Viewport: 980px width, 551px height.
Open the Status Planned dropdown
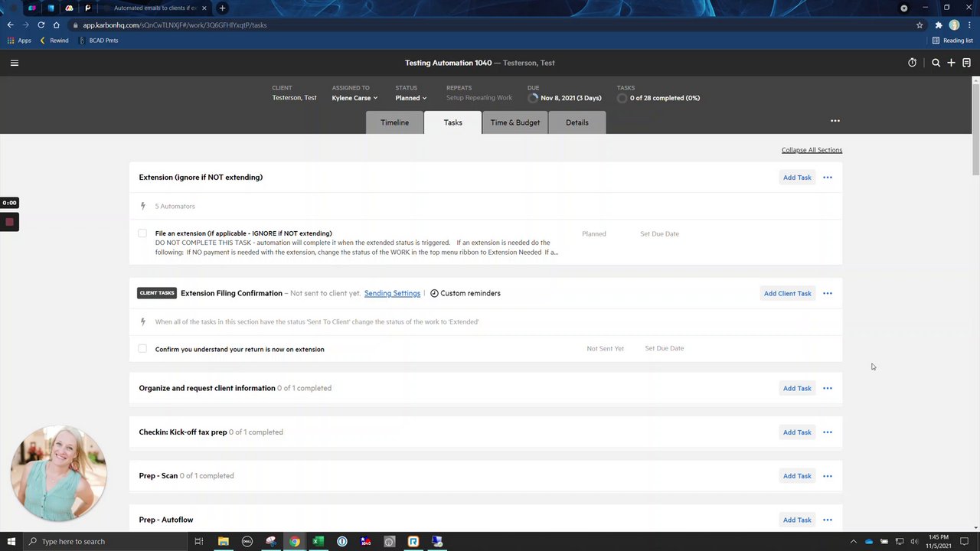[411, 98]
